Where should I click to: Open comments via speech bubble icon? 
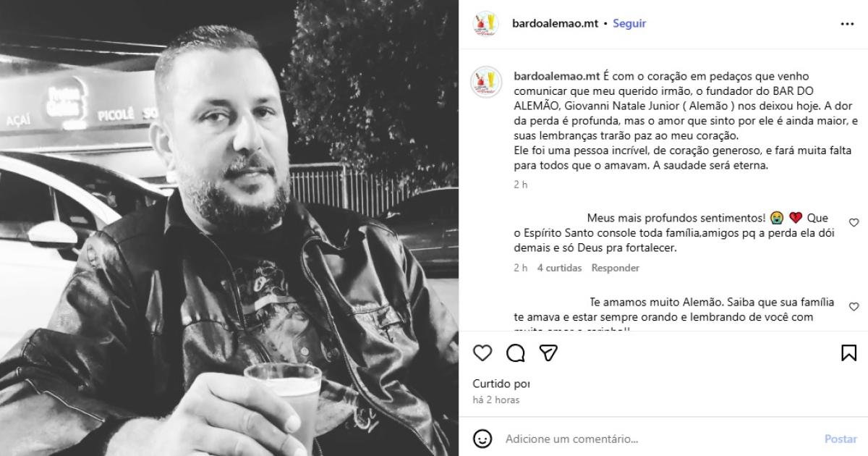click(x=516, y=352)
